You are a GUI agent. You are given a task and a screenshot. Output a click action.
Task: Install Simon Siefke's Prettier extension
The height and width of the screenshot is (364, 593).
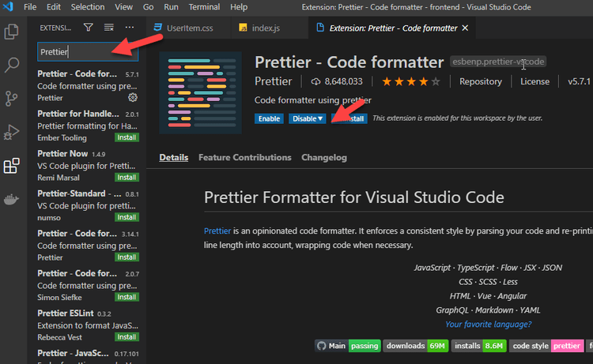tap(127, 297)
